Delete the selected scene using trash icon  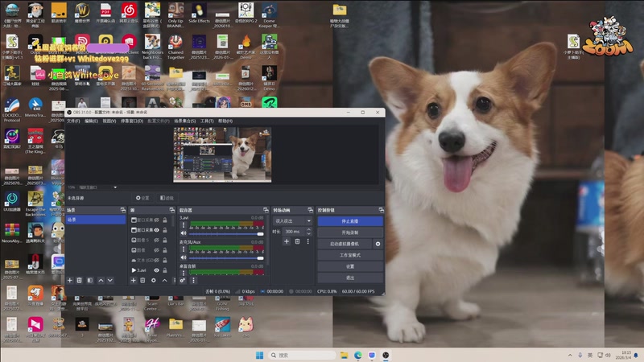pos(80,280)
